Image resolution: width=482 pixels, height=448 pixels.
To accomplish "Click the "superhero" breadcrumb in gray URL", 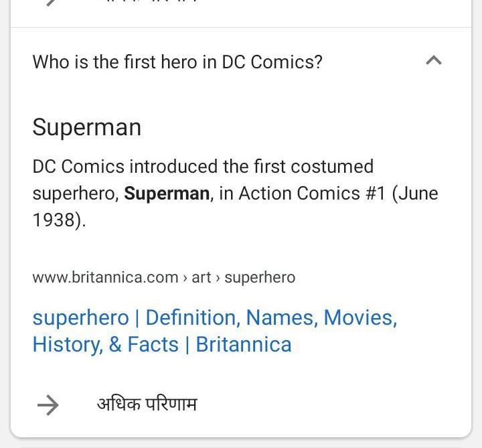I will [260, 277].
